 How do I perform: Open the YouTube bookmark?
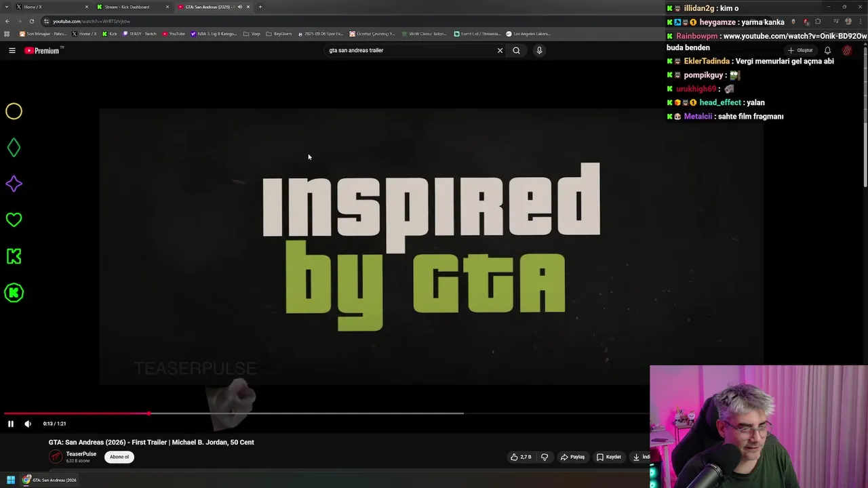click(174, 33)
